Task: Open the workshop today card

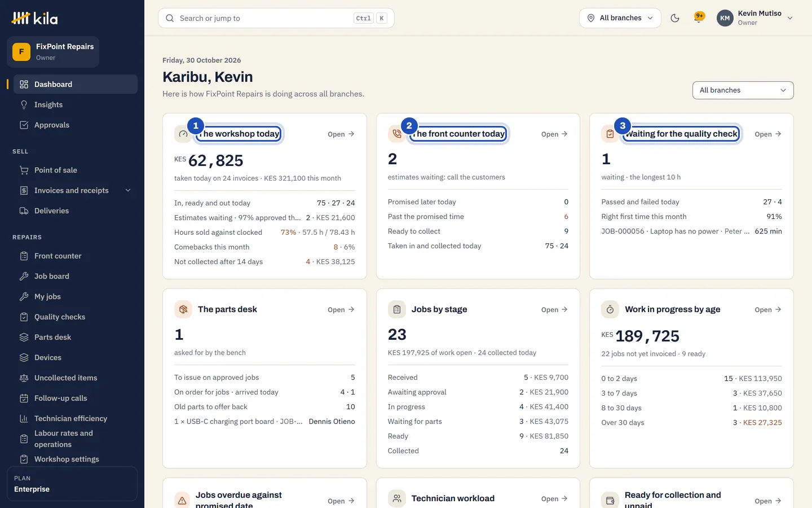Action: pyautogui.click(x=341, y=134)
